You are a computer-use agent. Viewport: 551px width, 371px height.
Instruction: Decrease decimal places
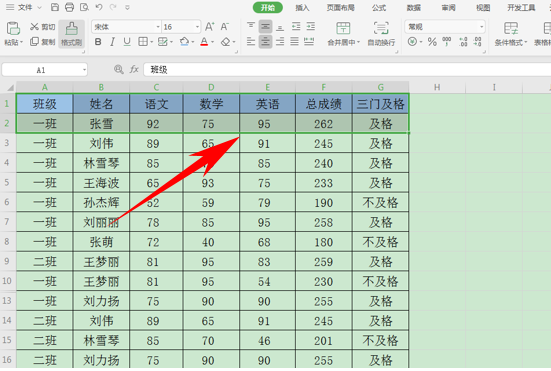point(477,42)
